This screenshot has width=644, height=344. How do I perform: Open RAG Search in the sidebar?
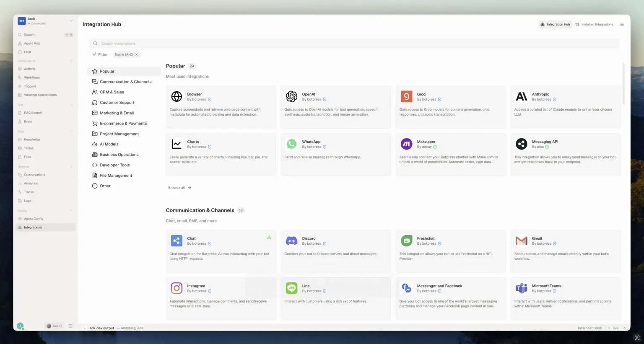46,113
